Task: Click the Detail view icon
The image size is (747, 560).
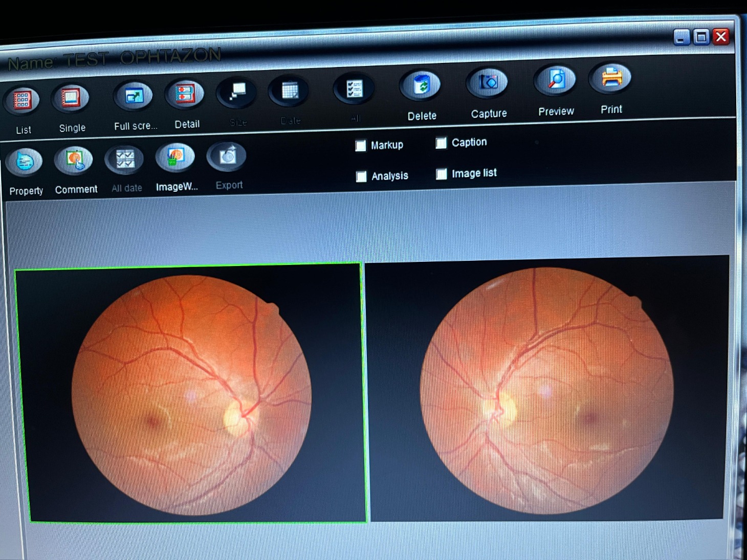Action: tap(185, 95)
